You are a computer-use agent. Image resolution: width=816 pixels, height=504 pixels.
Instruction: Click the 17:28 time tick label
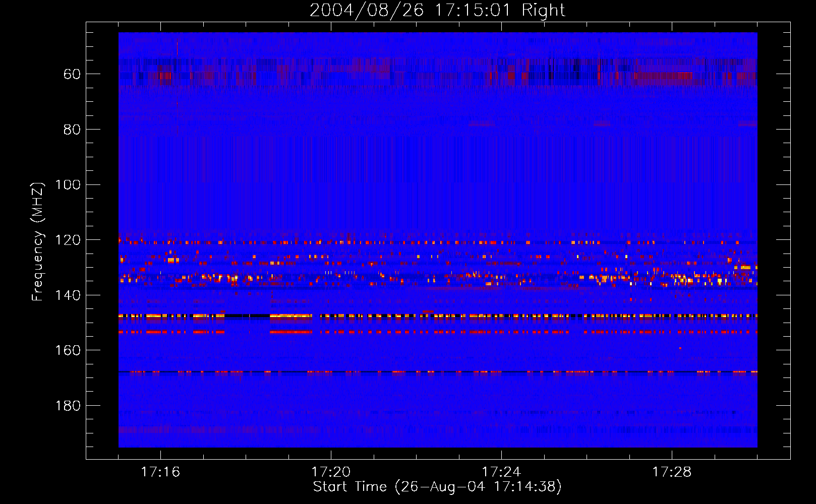coord(672,472)
